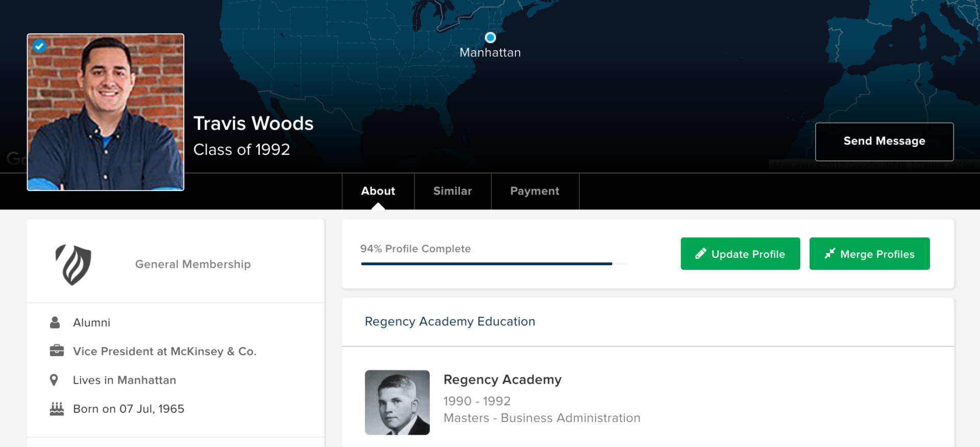Click the Merge Profiles button
Viewport: 980px width, 447px height.
click(x=869, y=253)
